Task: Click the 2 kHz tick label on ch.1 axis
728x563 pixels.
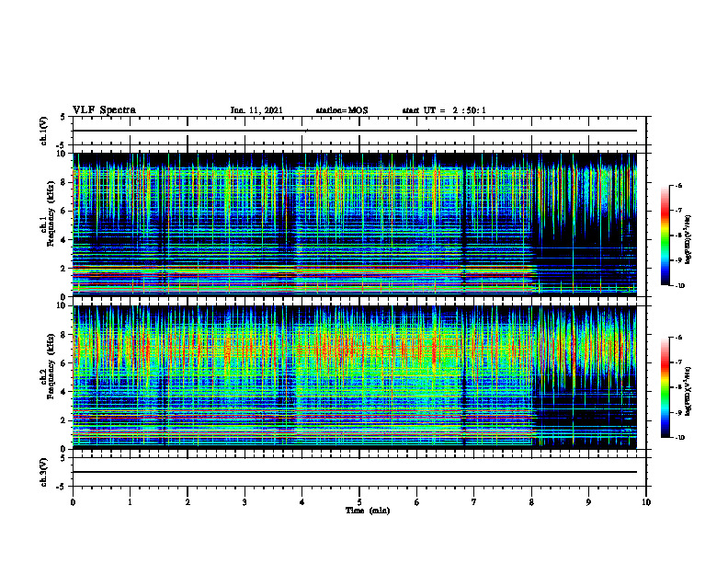Action: pyautogui.click(x=63, y=269)
